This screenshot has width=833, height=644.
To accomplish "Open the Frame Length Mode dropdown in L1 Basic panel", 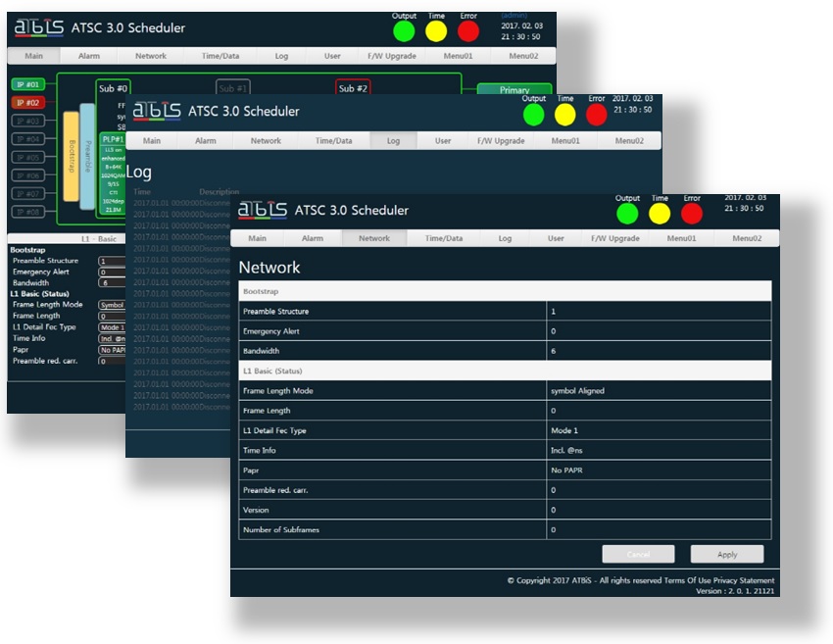I will [111, 305].
